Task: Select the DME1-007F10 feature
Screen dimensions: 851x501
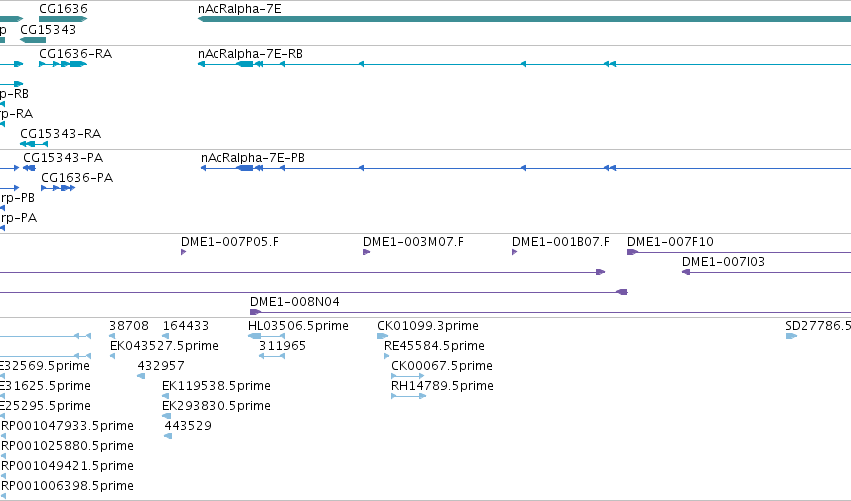Action: [x=739, y=252]
